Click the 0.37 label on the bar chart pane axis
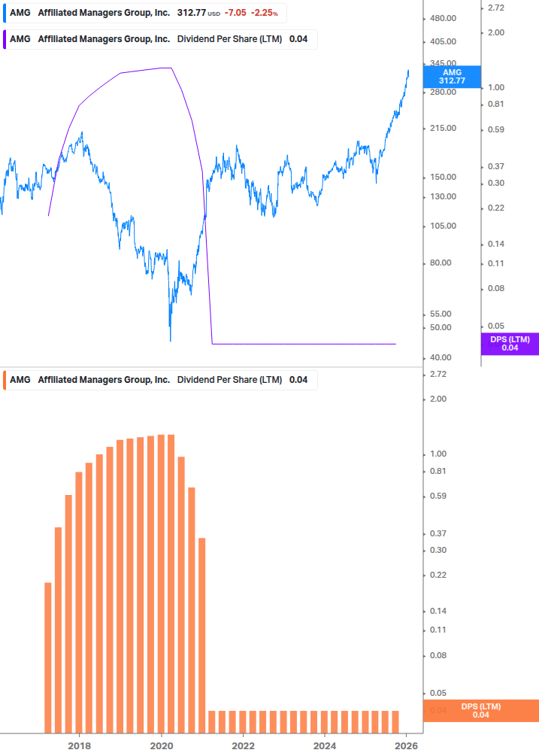 click(438, 534)
